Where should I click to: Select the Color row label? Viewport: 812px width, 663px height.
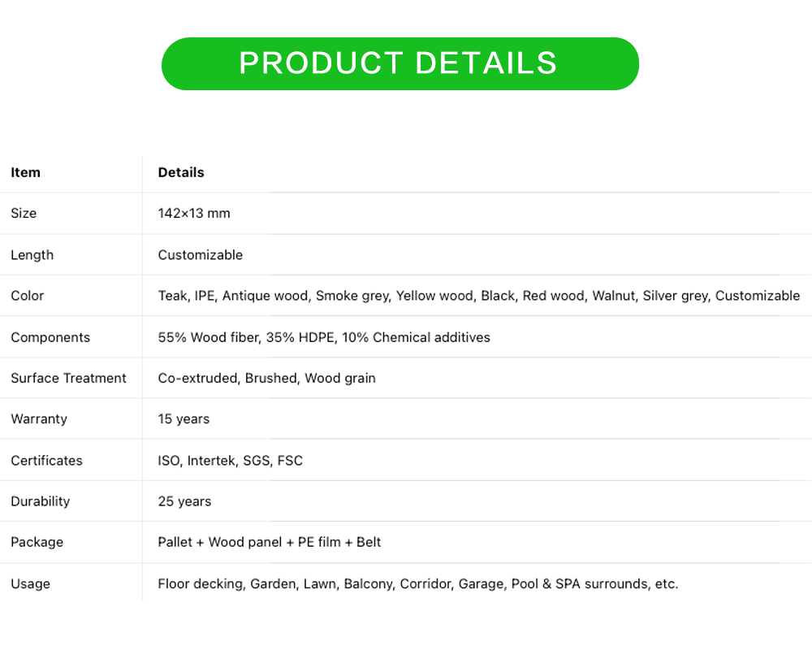28,296
